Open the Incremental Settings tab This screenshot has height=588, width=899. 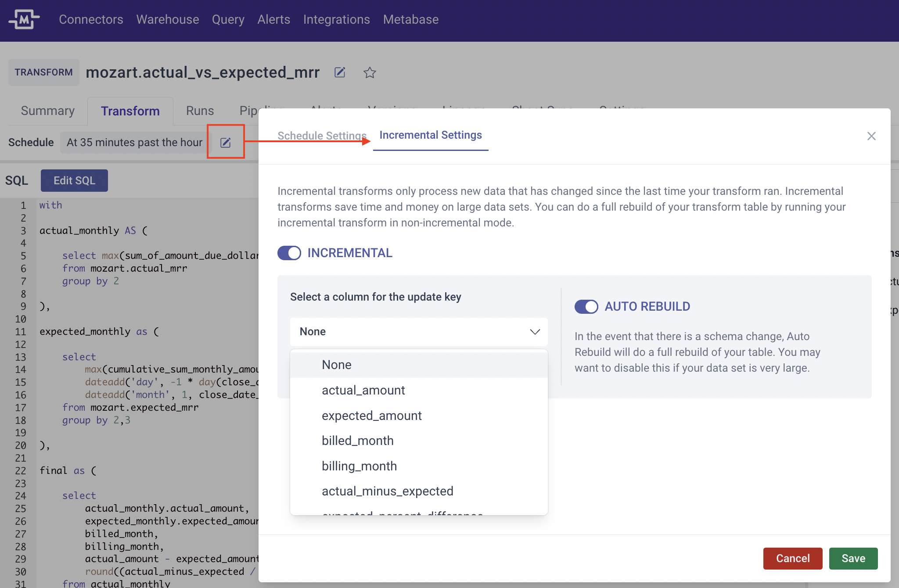click(430, 135)
